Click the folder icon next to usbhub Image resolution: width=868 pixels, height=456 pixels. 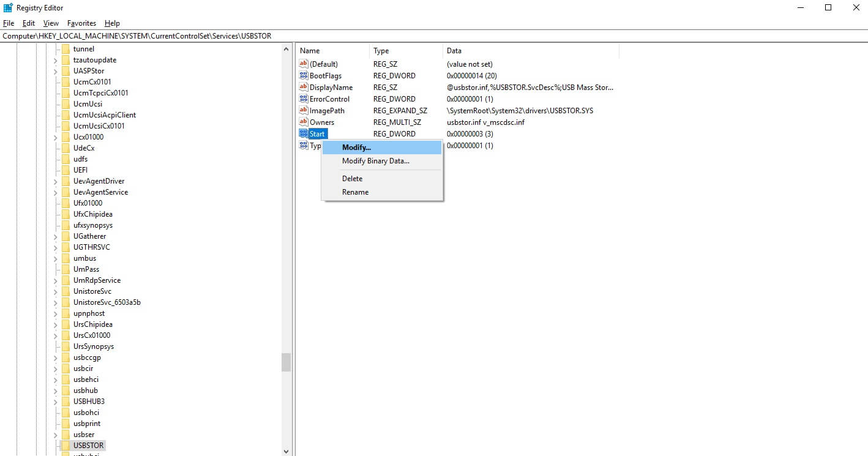[x=65, y=390]
